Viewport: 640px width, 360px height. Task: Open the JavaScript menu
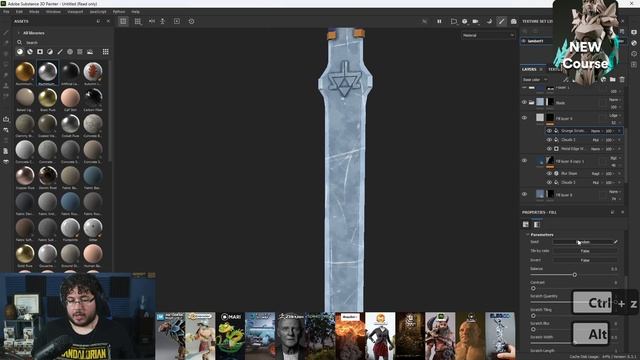coord(98,12)
